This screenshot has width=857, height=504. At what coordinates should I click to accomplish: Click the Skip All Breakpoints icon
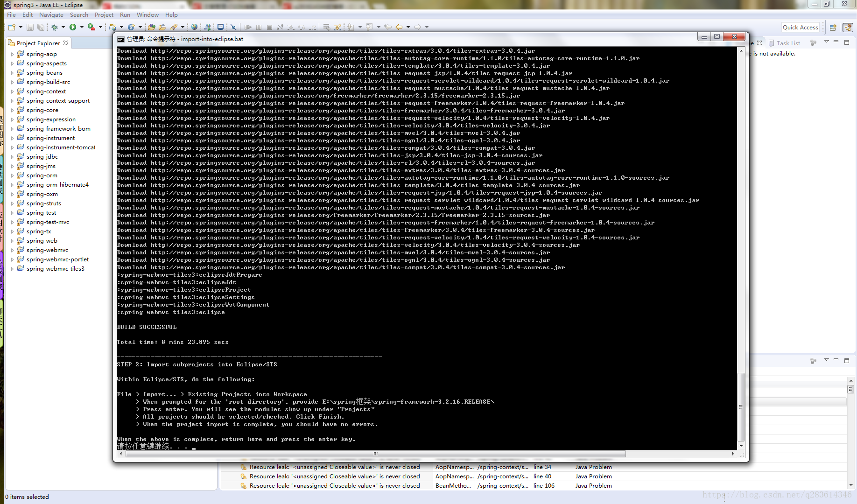[x=233, y=27]
